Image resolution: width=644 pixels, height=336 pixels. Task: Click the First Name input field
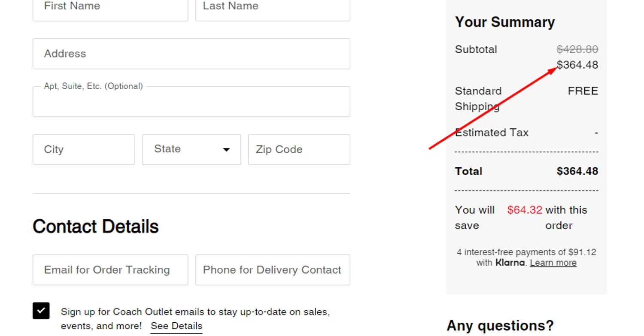[x=110, y=9]
